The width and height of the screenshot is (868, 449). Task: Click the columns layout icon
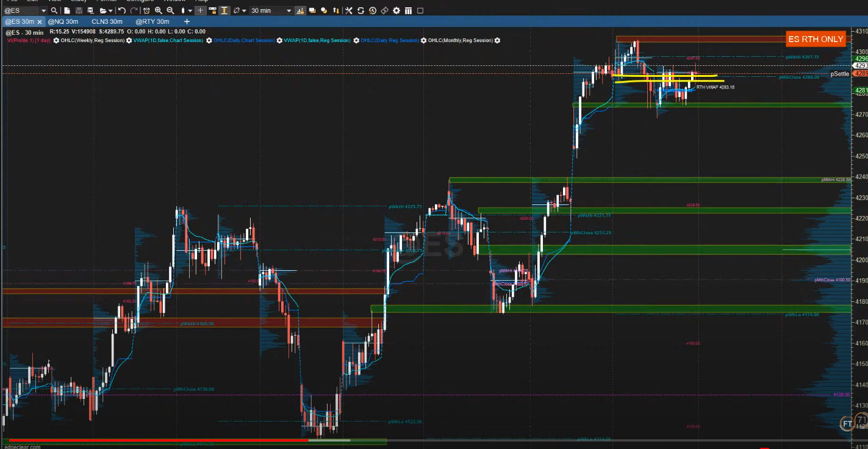[407, 10]
